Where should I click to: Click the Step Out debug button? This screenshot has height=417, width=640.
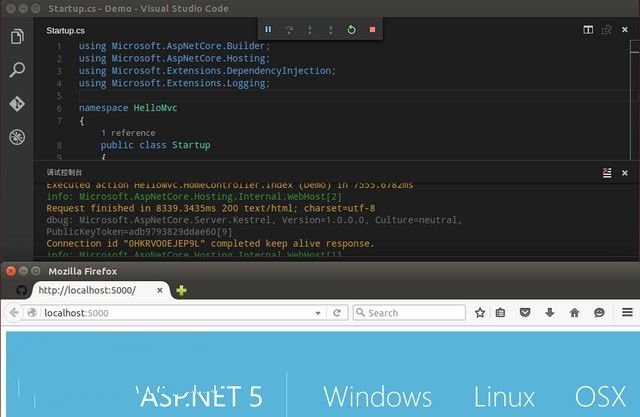(x=331, y=29)
